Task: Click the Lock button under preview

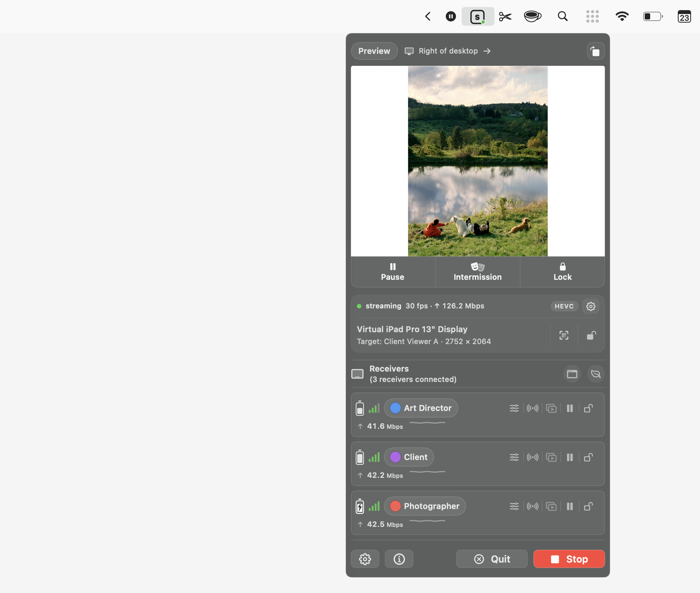Action: [563, 272]
